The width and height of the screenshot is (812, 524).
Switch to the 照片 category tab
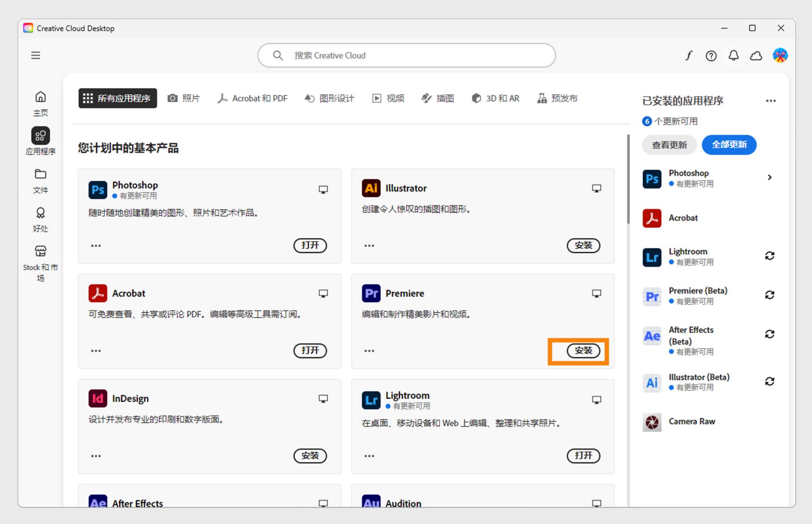click(184, 98)
